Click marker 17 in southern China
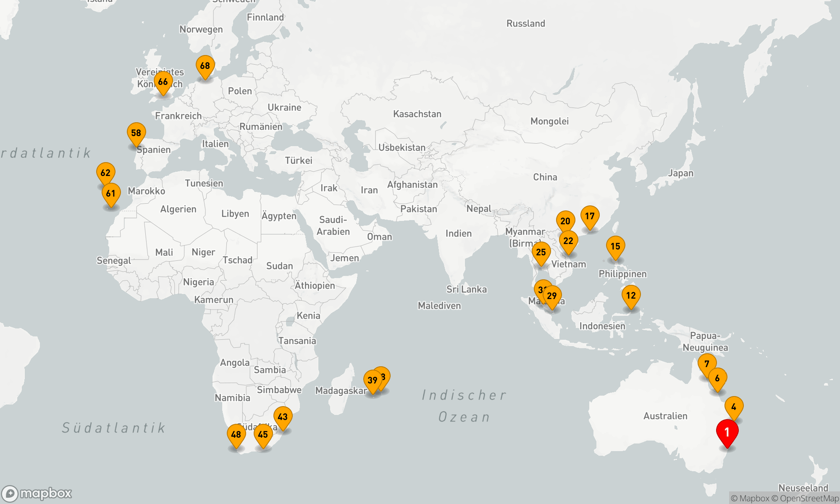The image size is (840, 504). click(590, 216)
